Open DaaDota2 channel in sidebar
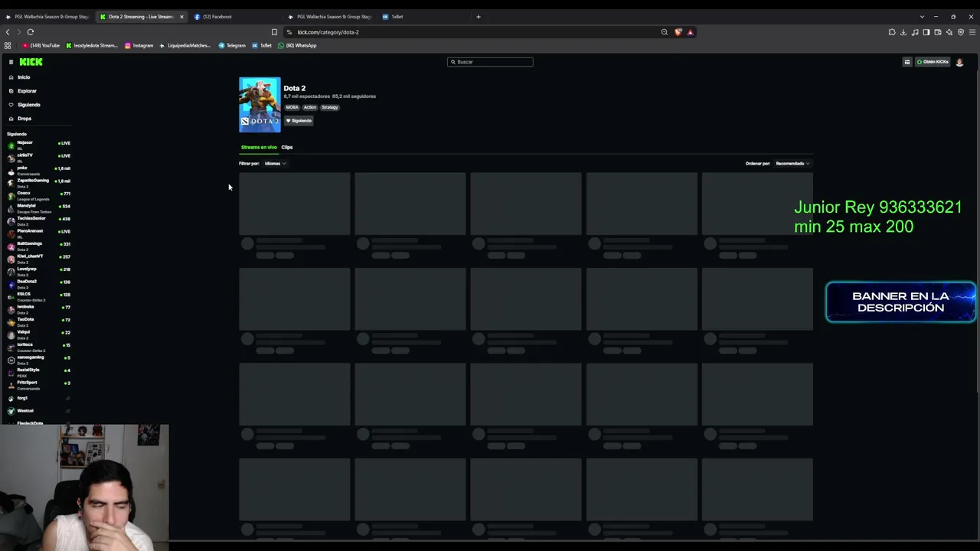The height and width of the screenshot is (551, 980). [38, 282]
